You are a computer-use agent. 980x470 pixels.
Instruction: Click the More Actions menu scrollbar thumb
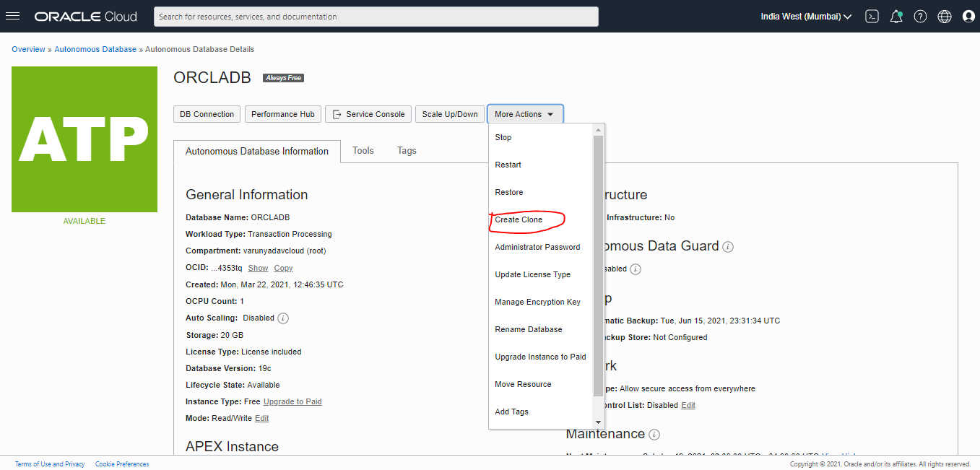point(598,266)
